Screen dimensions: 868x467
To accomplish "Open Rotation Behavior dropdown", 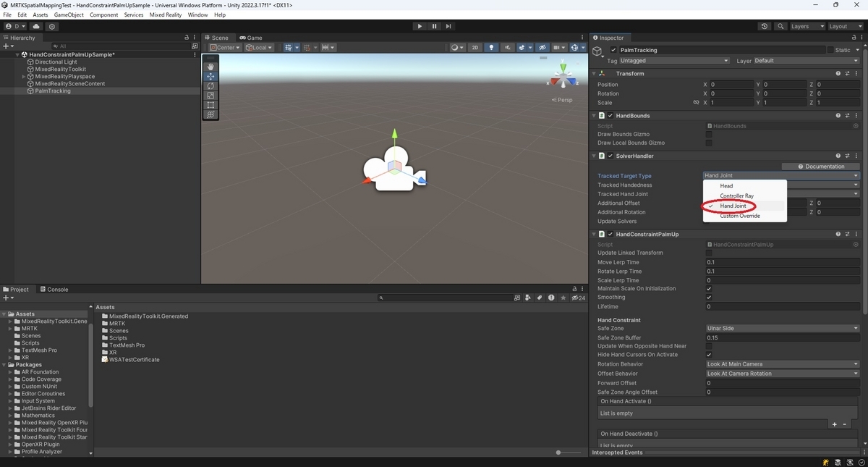I will 783,364.
